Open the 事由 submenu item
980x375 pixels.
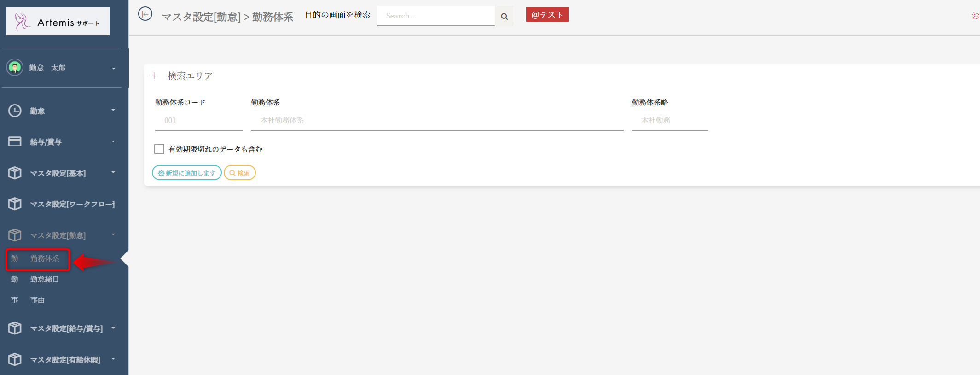[37, 300]
